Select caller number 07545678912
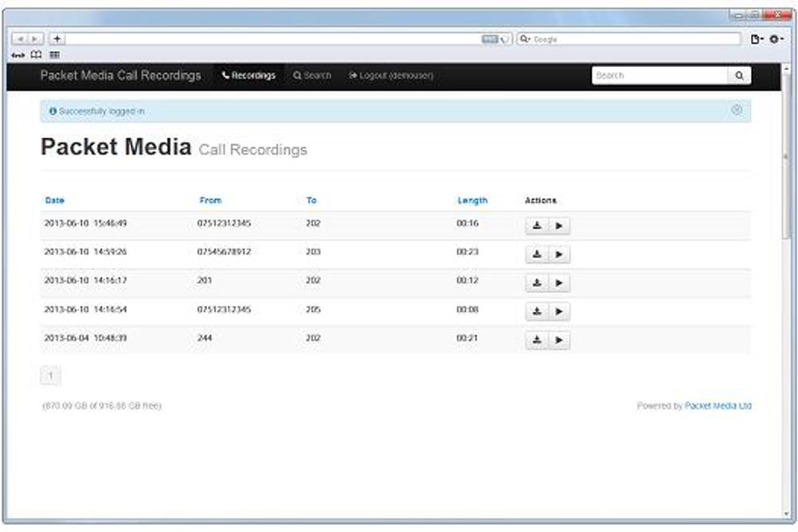The image size is (798, 532). (224, 252)
